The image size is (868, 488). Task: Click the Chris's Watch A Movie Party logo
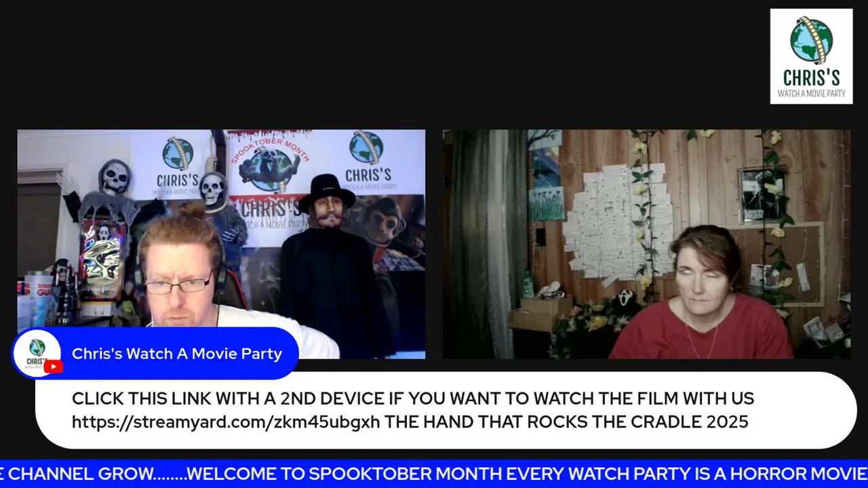(x=811, y=56)
